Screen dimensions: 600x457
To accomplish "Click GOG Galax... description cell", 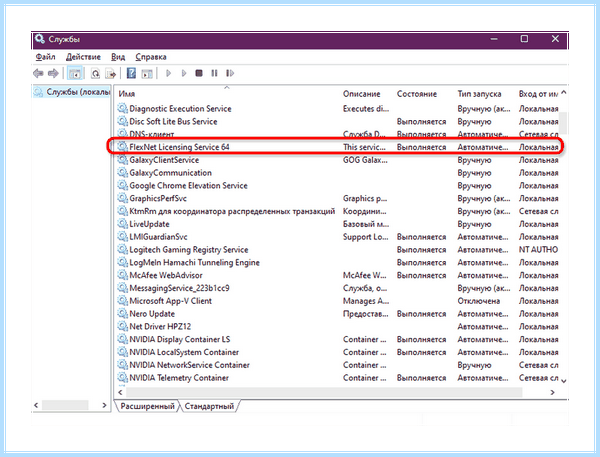I will pyautogui.click(x=365, y=160).
